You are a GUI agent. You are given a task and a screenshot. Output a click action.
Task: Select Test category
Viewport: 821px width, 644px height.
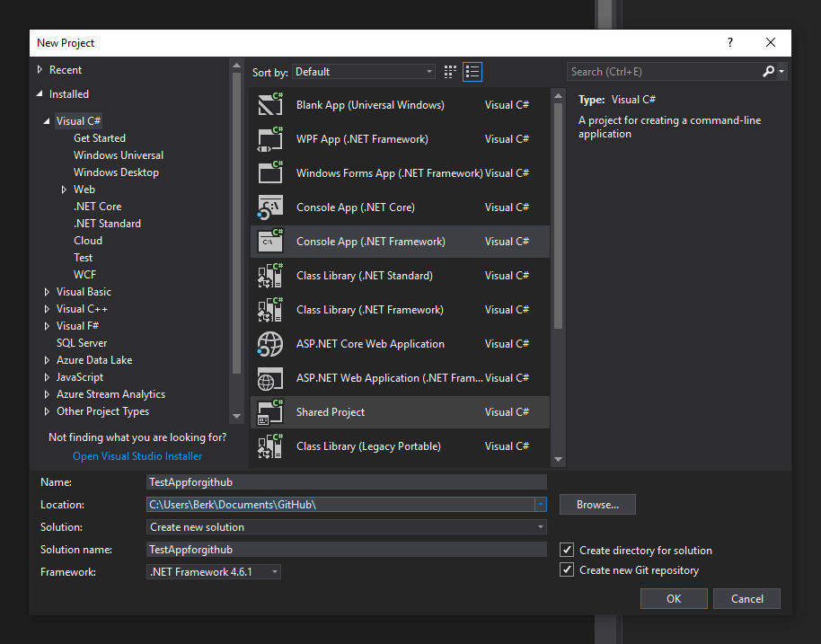click(x=83, y=257)
